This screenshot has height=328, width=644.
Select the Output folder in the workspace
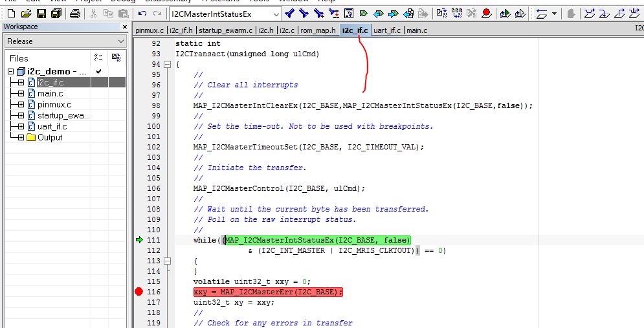click(50, 138)
